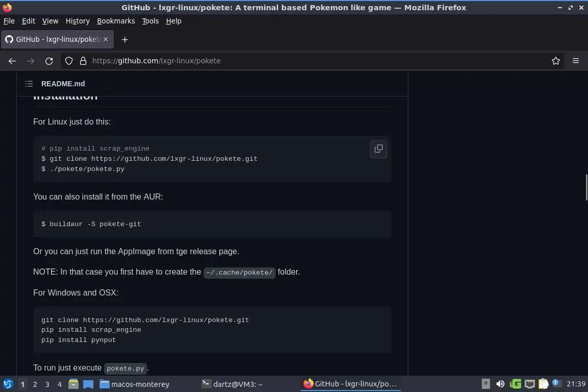Click the '$ ./pokete/pokete.py' command line
The image size is (588, 392).
click(x=83, y=169)
